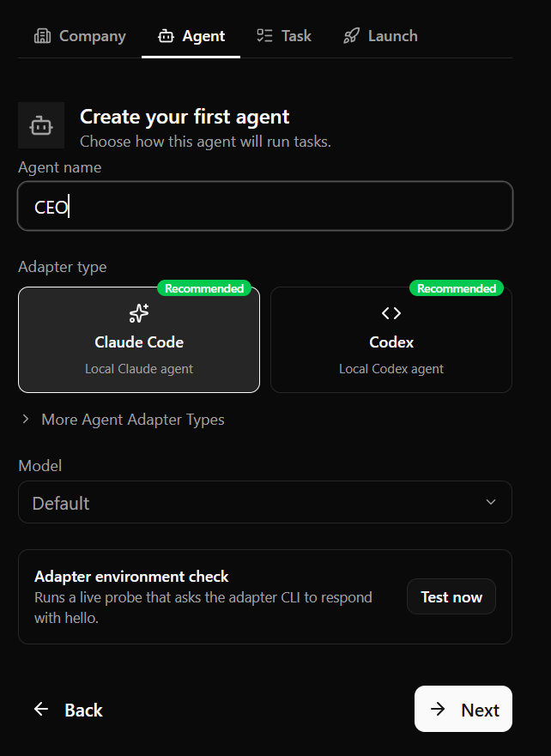
Task: Click the Test now button
Action: coord(451,596)
